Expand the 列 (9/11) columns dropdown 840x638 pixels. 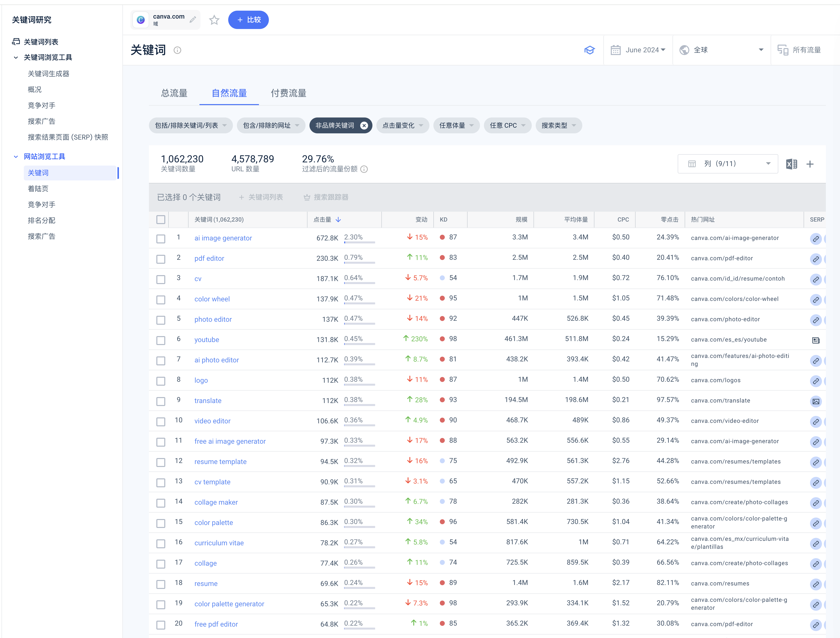click(x=728, y=164)
